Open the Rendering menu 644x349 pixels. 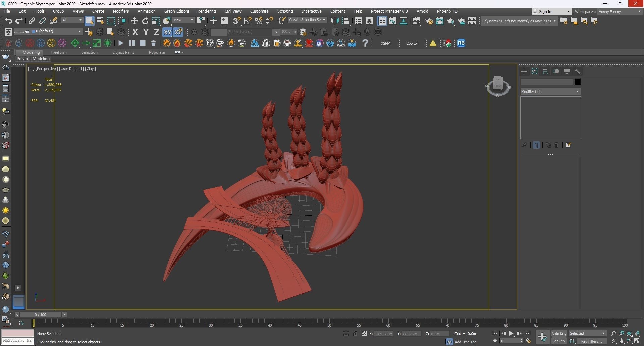coord(207,11)
